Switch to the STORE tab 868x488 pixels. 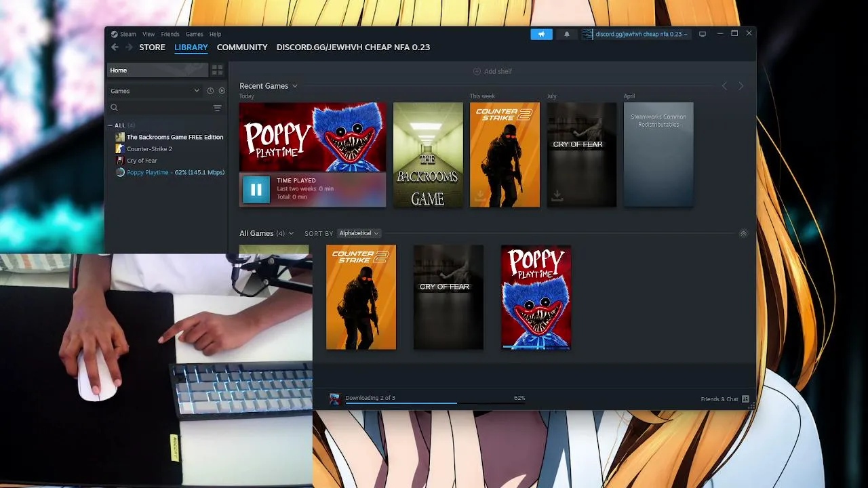(152, 47)
